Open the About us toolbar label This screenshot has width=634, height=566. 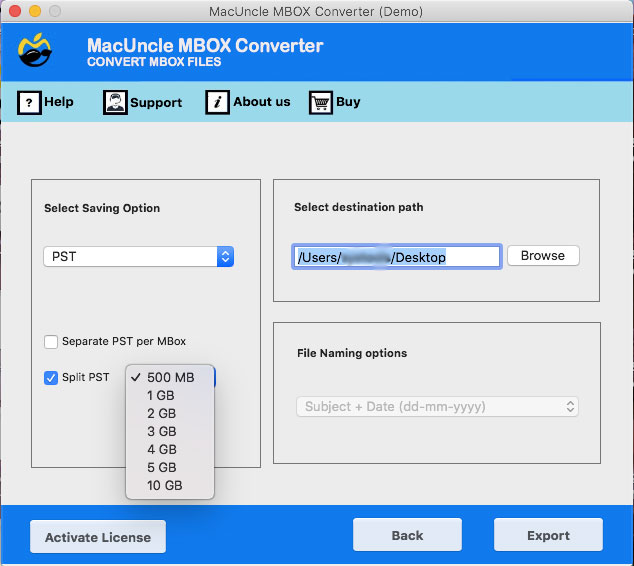click(262, 101)
